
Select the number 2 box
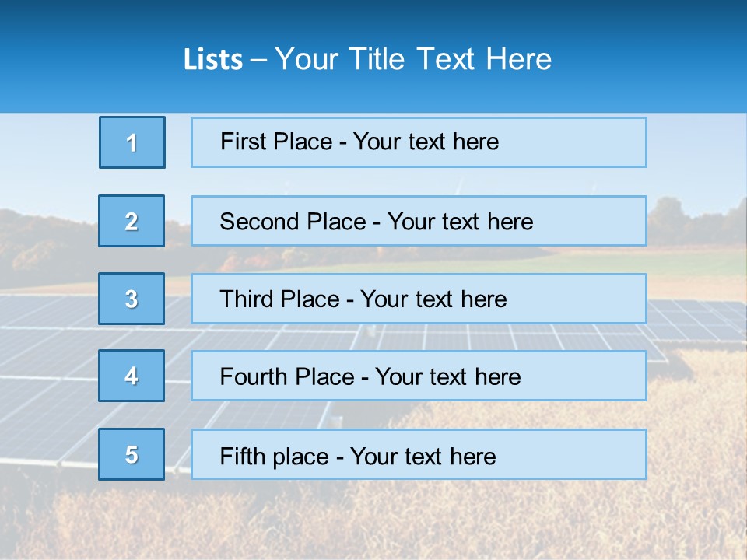click(132, 221)
